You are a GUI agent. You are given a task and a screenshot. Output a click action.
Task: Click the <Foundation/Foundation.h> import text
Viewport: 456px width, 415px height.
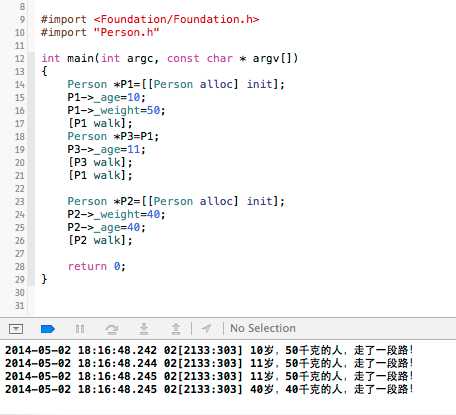point(177,19)
